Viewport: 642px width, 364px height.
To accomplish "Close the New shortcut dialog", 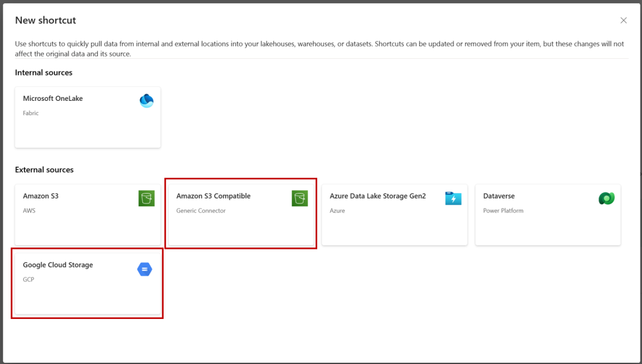I will 624,21.
